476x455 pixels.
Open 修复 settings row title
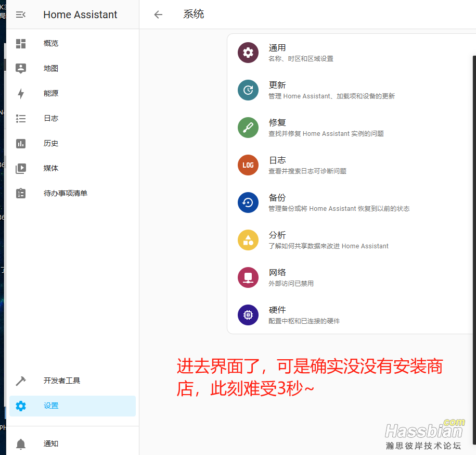click(x=277, y=122)
